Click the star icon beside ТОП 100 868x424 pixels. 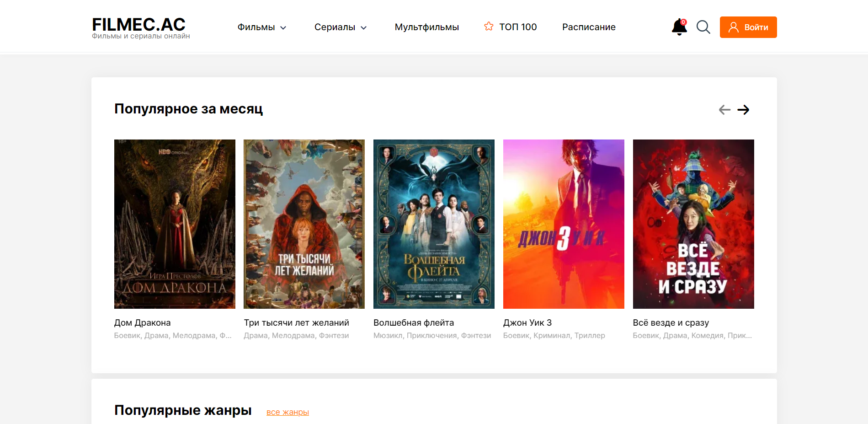coord(489,27)
